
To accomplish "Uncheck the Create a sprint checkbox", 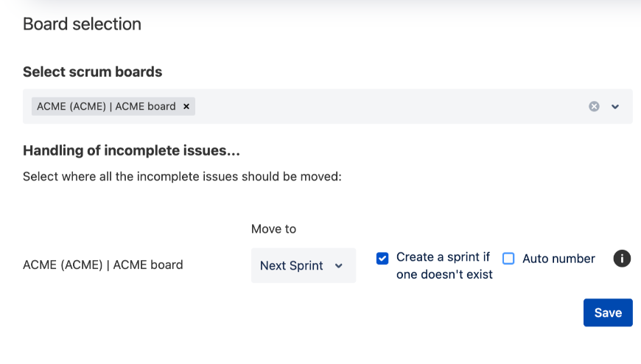I will pyautogui.click(x=382, y=258).
